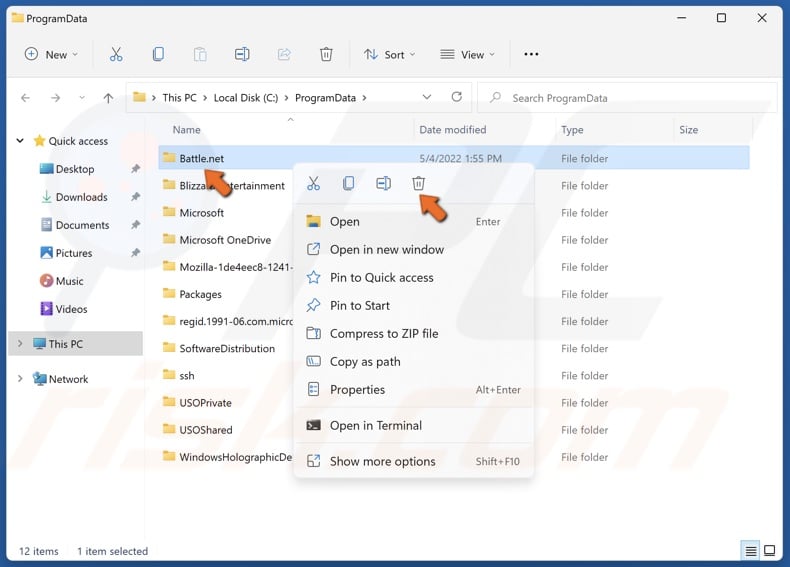Switch to the large thumbnails view icon
The width and height of the screenshot is (790, 567).
pos(769,550)
